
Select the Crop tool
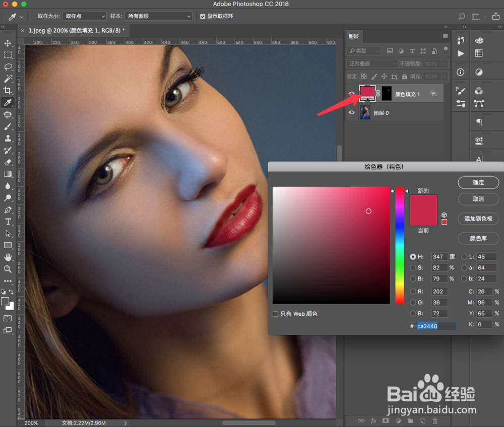(8, 91)
